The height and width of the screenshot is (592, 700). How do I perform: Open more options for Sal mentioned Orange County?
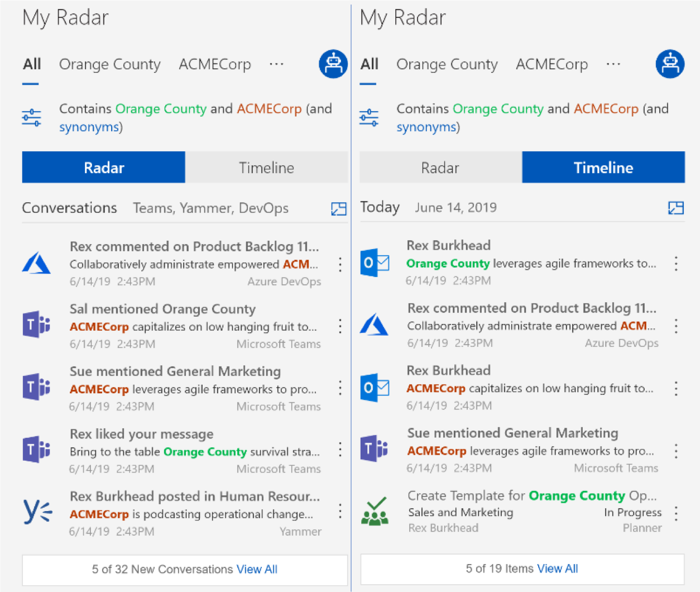[340, 326]
